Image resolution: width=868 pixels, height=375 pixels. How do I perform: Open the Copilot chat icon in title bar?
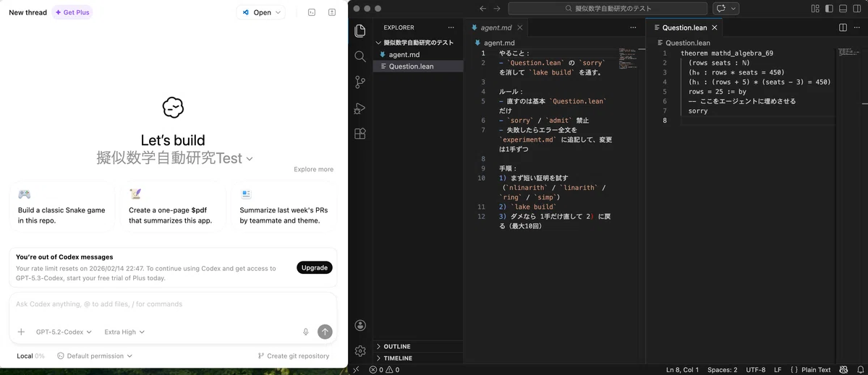721,9
